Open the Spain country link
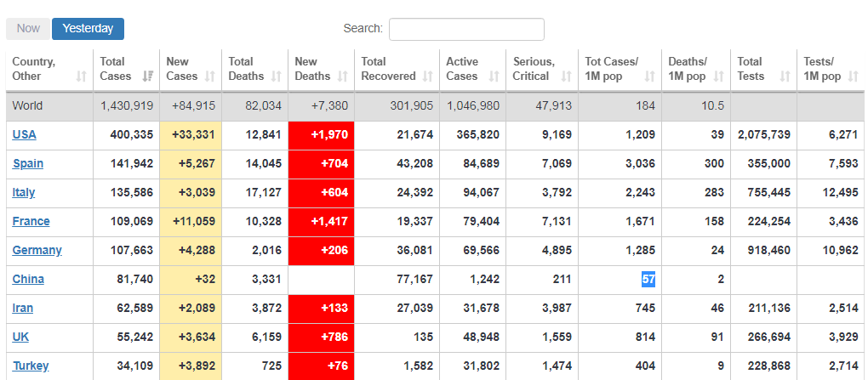 (28, 164)
